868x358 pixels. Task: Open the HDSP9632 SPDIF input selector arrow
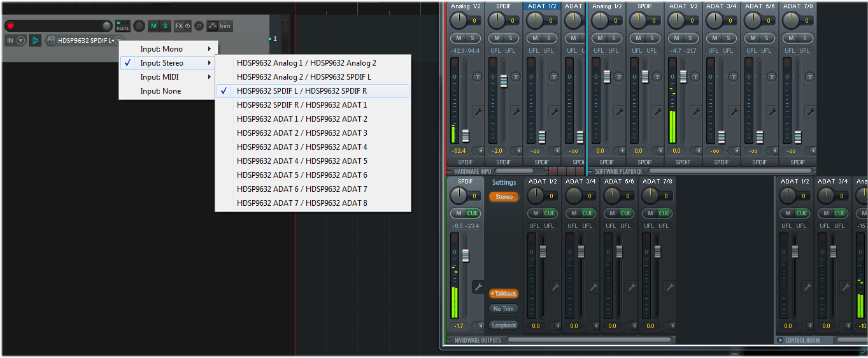(118, 40)
